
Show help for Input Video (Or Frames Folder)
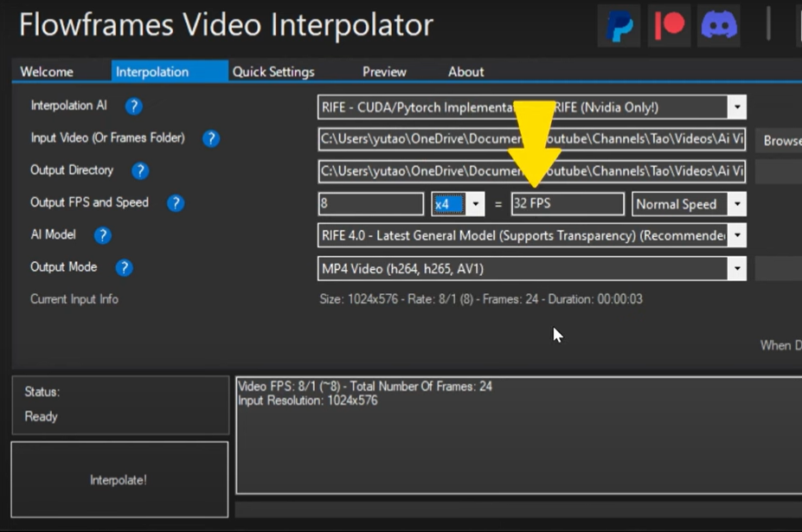(x=211, y=138)
